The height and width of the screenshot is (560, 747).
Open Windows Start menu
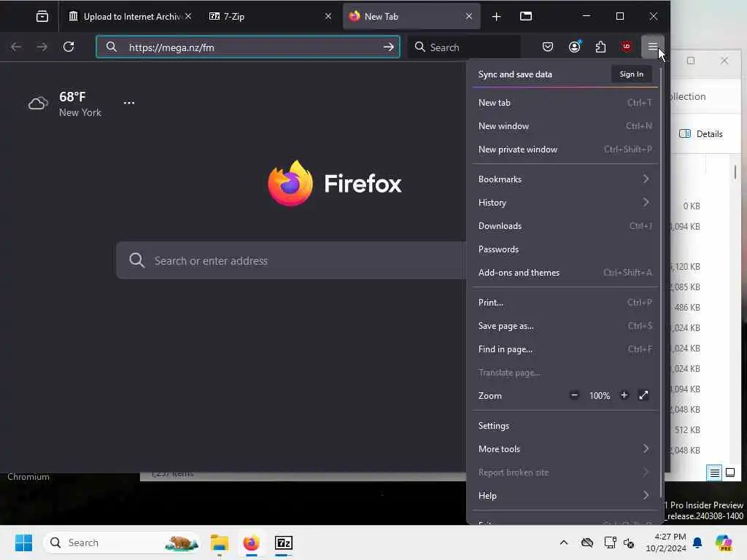pyautogui.click(x=23, y=542)
